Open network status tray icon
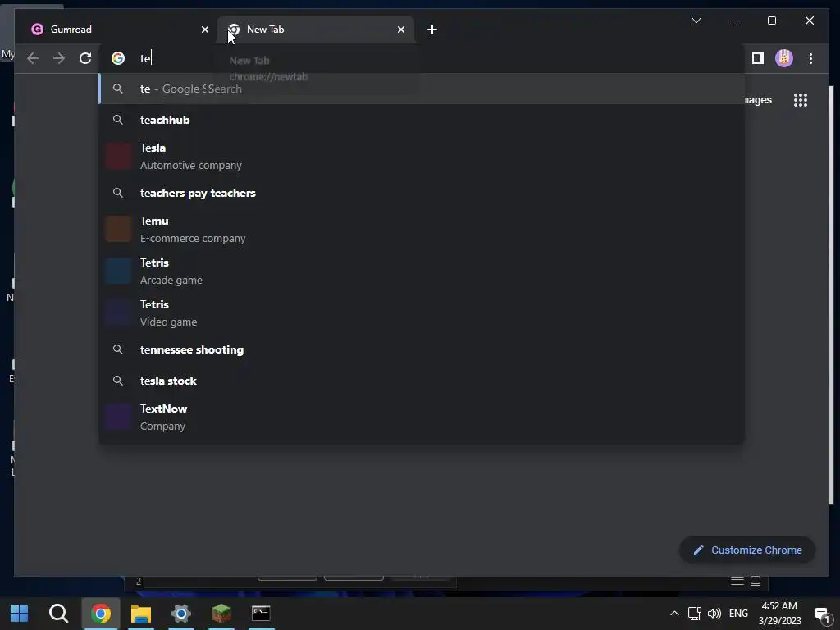Viewport: 840px width, 630px height. tap(694, 614)
